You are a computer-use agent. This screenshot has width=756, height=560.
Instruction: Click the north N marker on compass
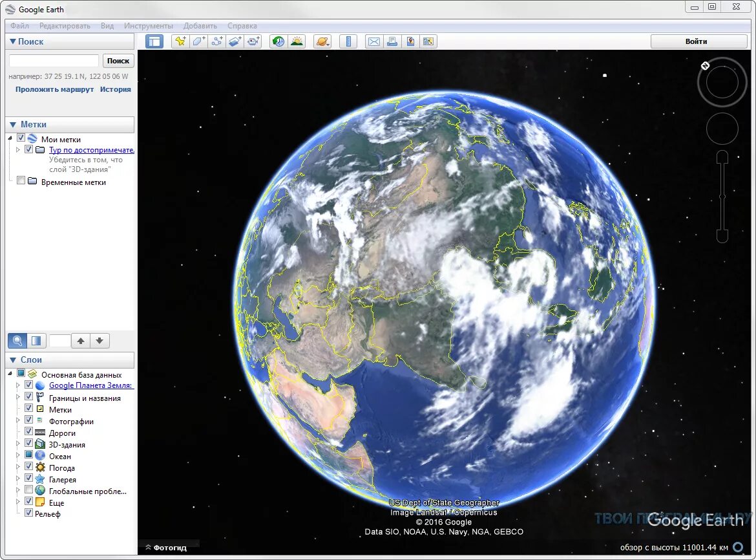pos(705,65)
